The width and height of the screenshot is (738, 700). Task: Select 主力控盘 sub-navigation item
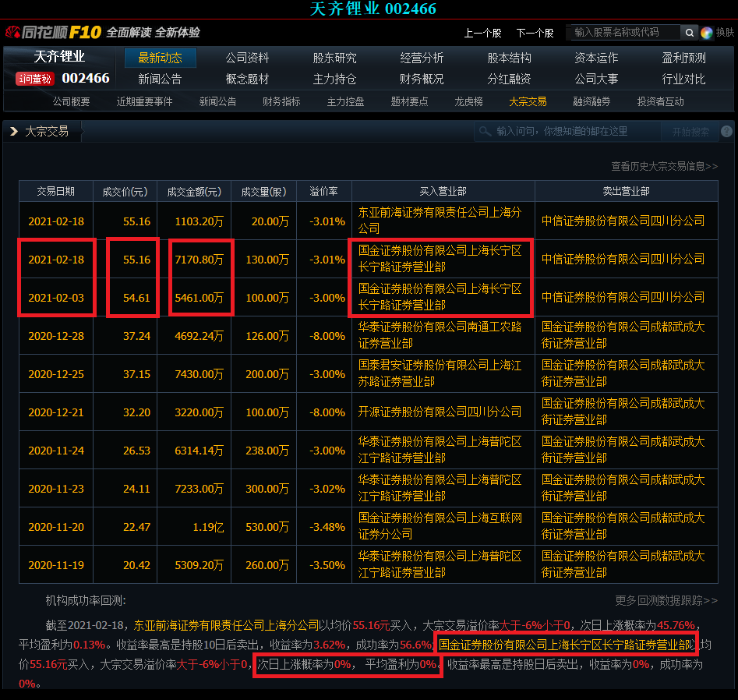[345, 101]
